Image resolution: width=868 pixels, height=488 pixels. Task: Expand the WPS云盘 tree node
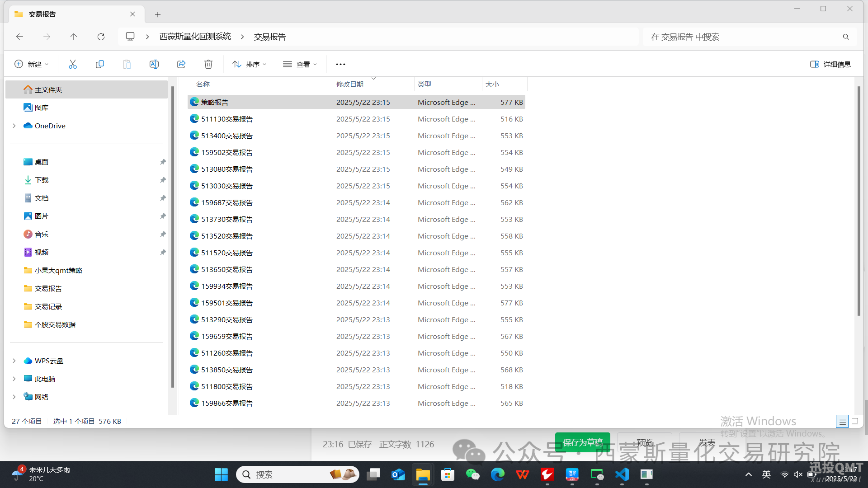pos(14,361)
